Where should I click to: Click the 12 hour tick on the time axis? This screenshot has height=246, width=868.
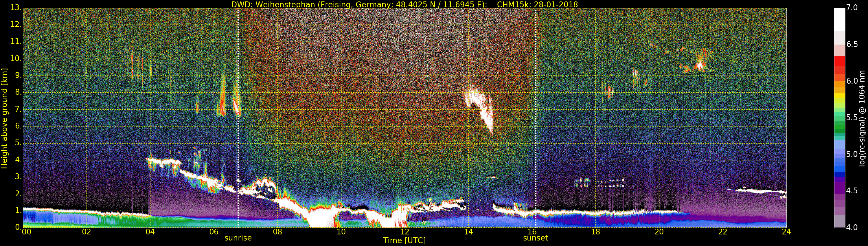405,232
